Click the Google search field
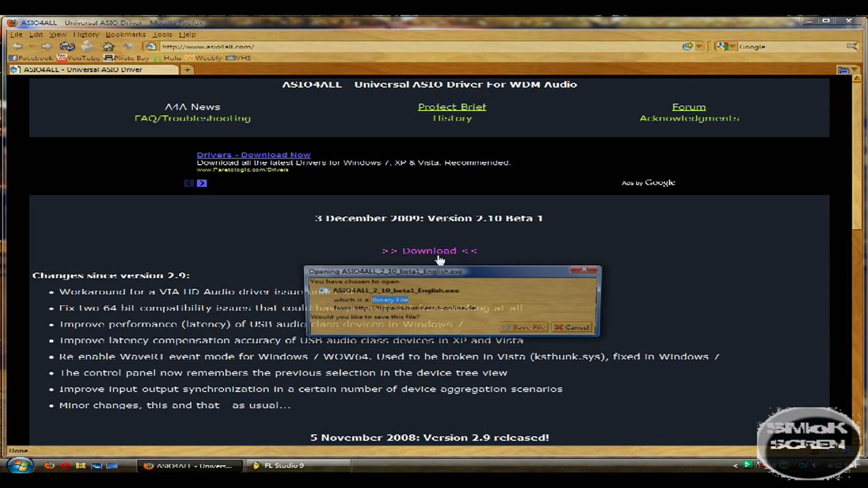The height and width of the screenshot is (488, 868). [791, 47]
